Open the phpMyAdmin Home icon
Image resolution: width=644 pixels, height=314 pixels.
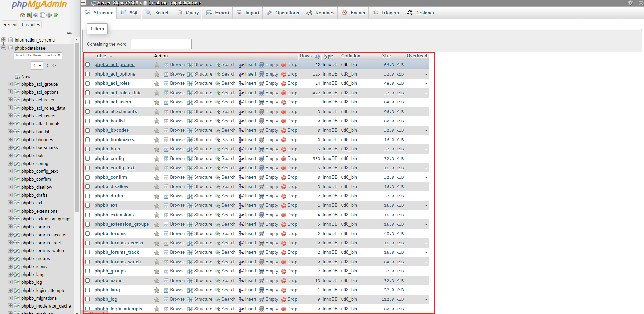pos(22,15)
